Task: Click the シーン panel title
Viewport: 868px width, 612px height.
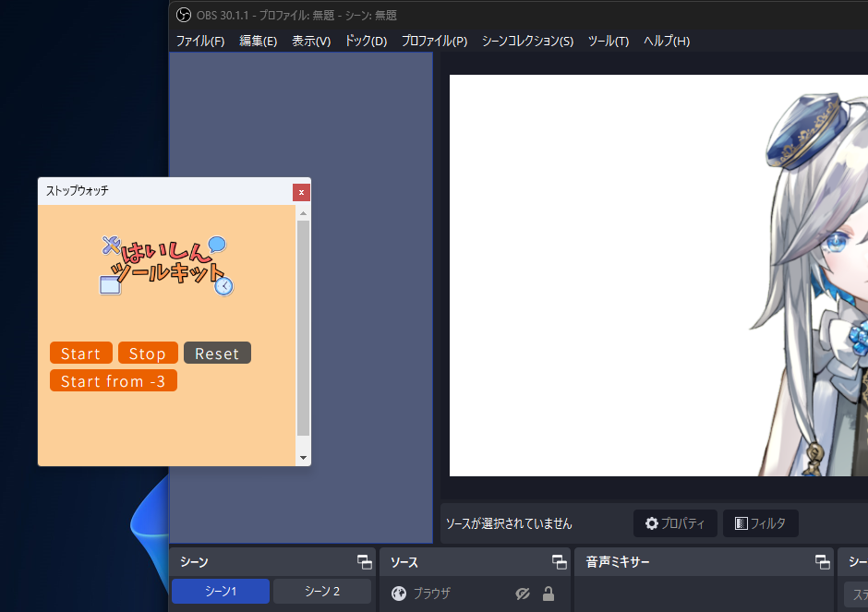Action: (194, 562)
